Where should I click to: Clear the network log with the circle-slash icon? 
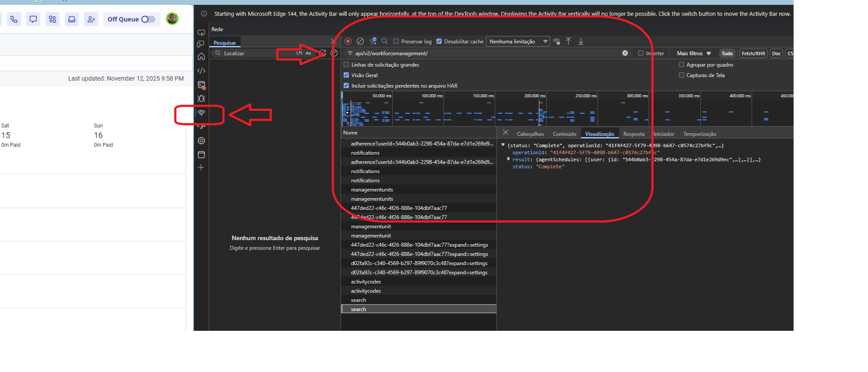360,41
